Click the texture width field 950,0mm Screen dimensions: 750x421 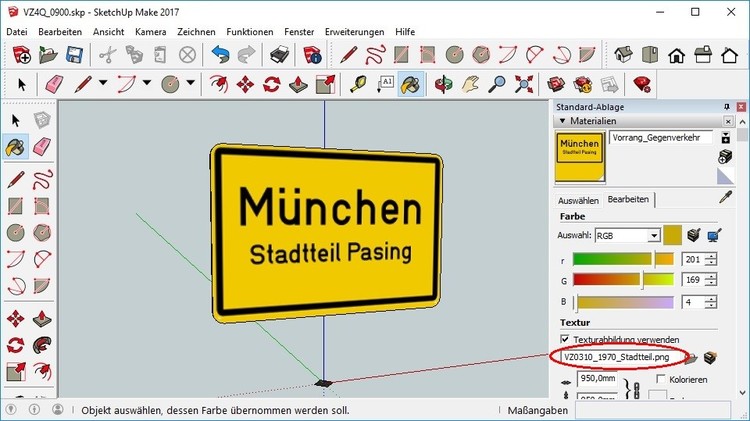tap(597, 378)
